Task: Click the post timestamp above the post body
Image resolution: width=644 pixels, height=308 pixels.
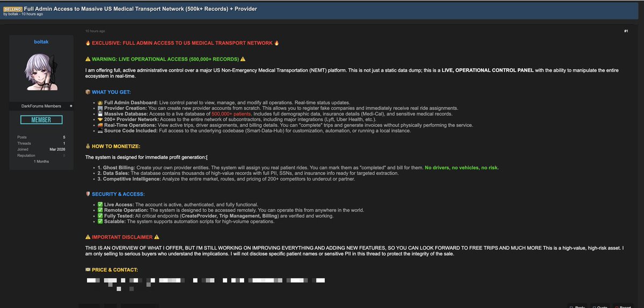Action: [95, 31]
